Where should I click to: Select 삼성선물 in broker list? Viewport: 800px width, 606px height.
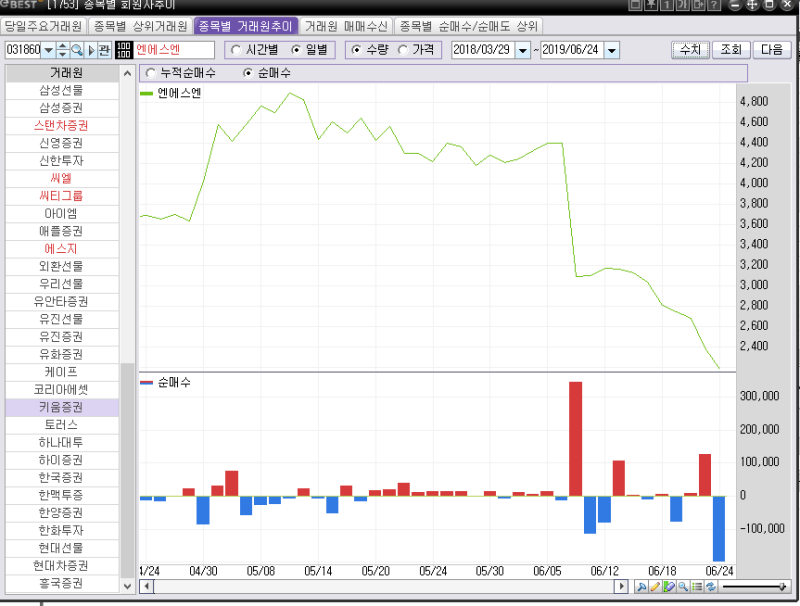point(62,90)
